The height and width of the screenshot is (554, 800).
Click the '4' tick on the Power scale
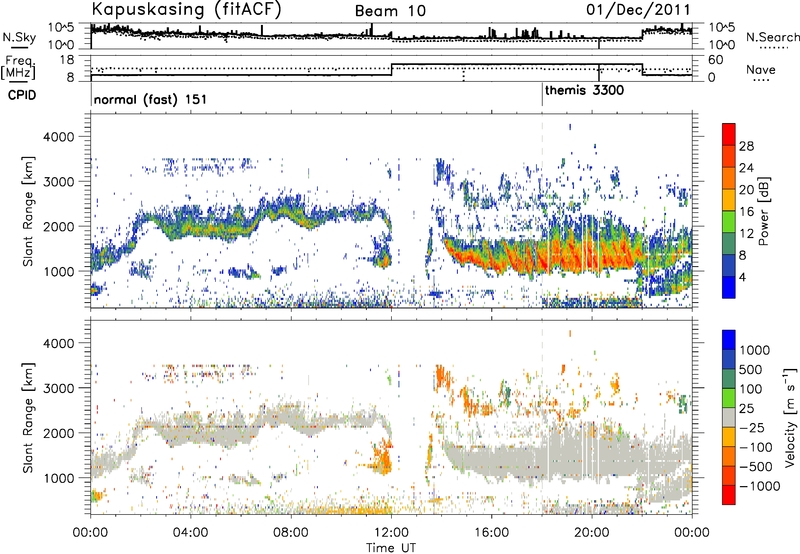pos(743,277)
